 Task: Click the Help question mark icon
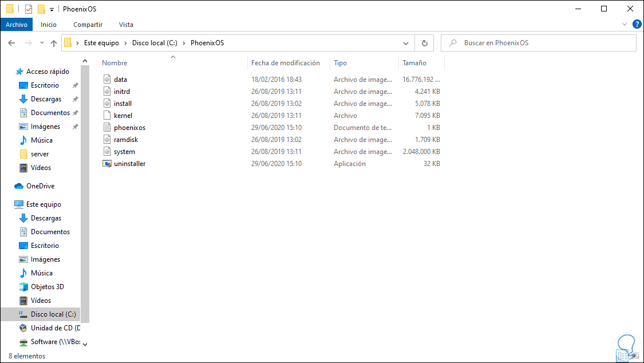[x=637, y=25]
